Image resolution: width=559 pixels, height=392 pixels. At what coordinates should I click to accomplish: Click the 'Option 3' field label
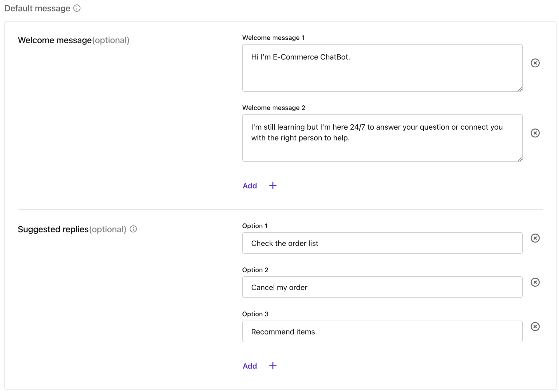pos(255,314)
